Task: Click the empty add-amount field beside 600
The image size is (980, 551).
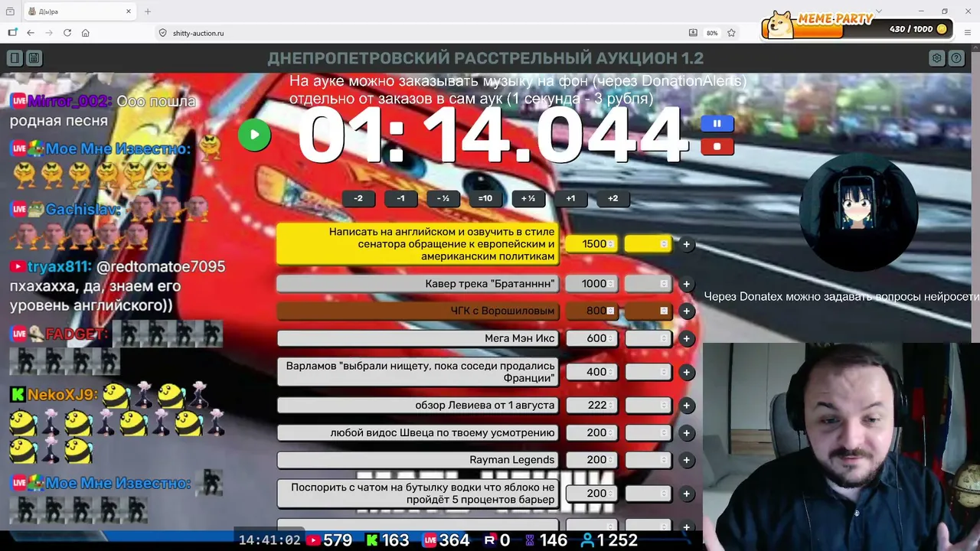Action: 648,338
